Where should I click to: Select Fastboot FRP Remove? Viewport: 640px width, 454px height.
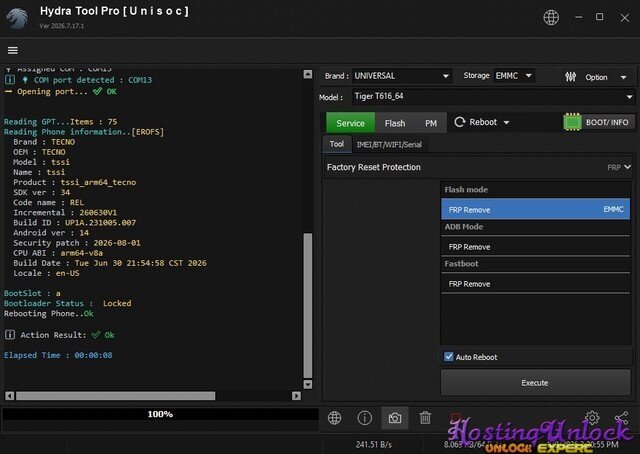point(535,284)
